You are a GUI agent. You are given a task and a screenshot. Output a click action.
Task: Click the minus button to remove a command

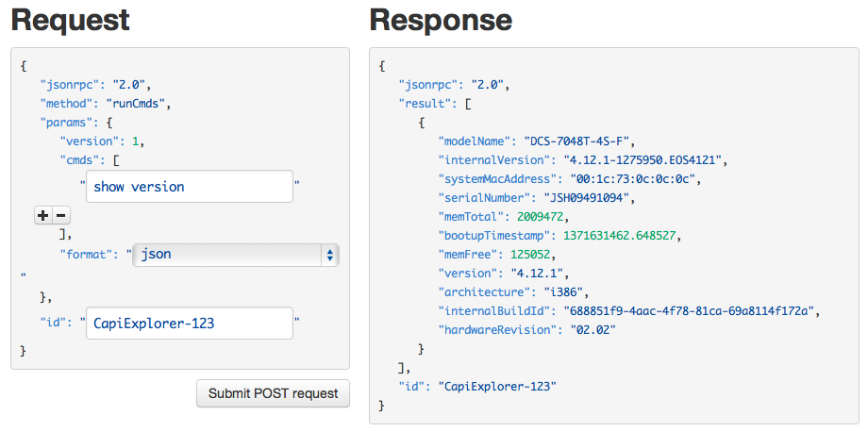tap(60, 215)
